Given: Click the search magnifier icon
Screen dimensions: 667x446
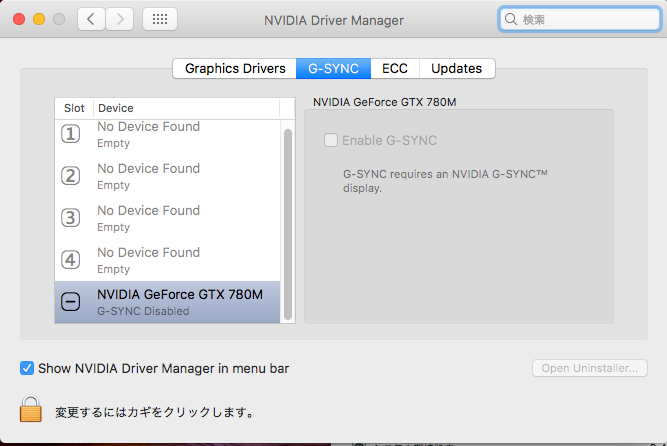Looking at the screenshot, I should pyautogui.click(x=512, y=19).
